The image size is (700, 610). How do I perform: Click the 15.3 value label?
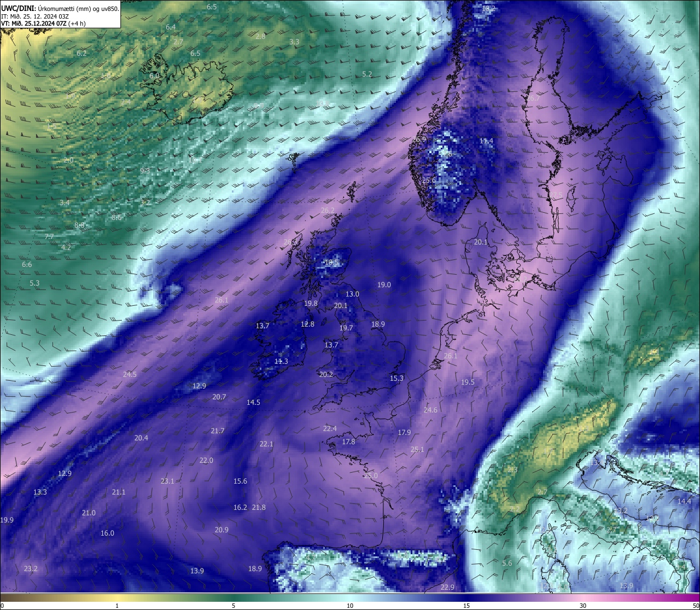[x=396, y=378]
